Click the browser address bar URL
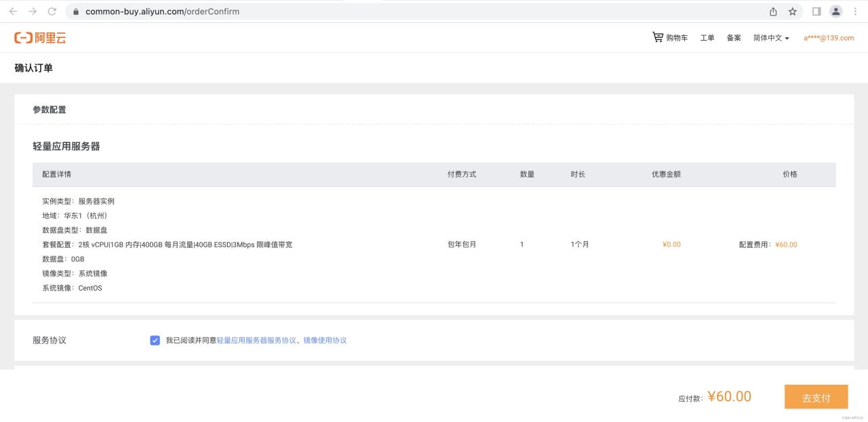Viewport: 868px width, 422px height. [163, 12]
